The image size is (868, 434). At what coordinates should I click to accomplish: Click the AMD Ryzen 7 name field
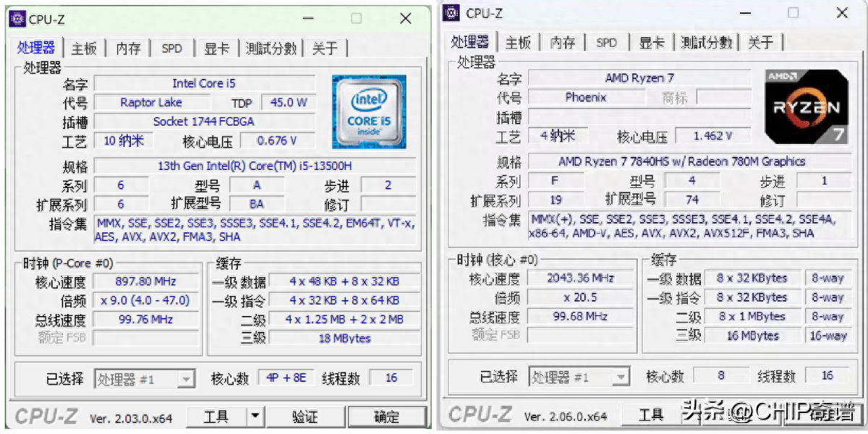639,78
